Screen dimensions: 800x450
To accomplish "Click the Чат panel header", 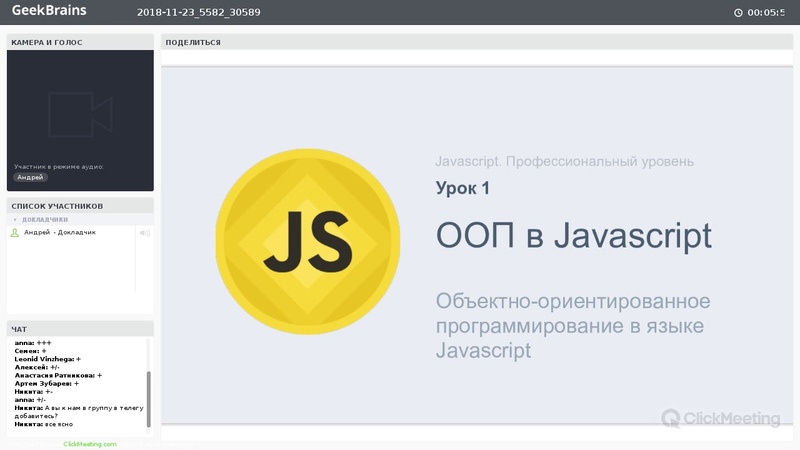I will (80, 329).
